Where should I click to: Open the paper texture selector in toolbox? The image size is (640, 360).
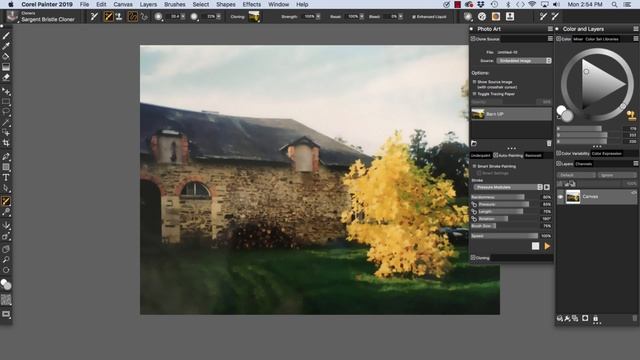coord(6,300)
